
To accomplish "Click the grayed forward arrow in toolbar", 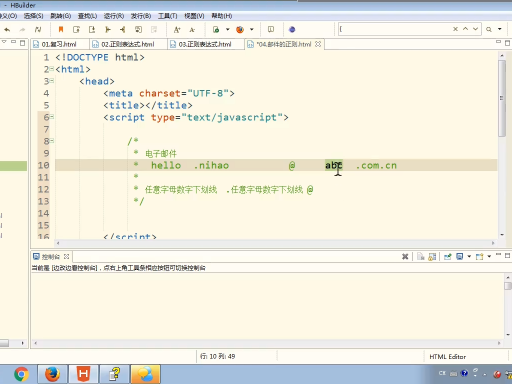I will (22, 30).
